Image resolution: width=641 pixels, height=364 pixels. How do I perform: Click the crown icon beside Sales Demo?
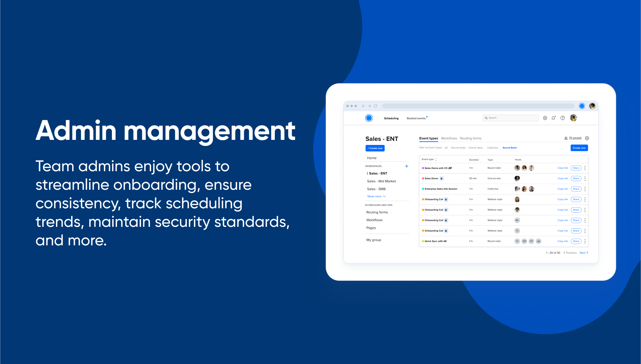tap(442, 178)
